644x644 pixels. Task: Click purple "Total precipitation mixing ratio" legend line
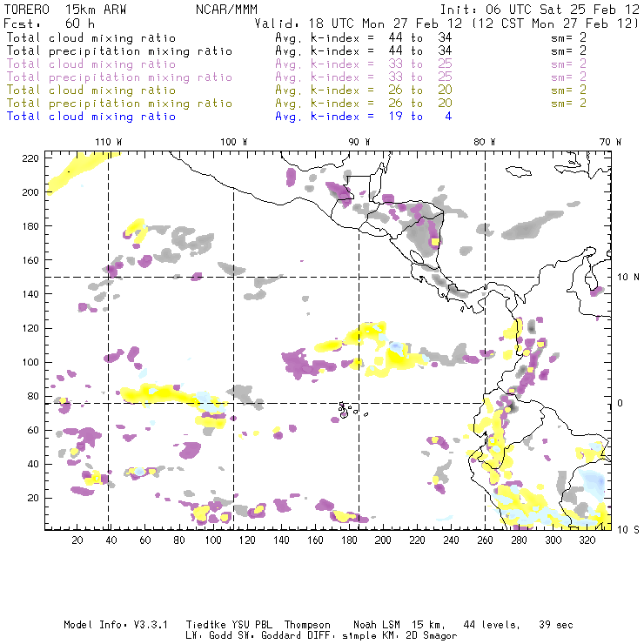coord(119,77)
